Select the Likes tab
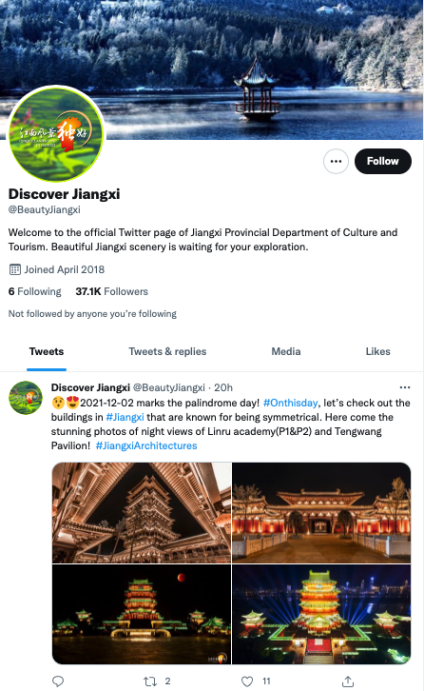424x691 pixels. click(x=378, y=351)
